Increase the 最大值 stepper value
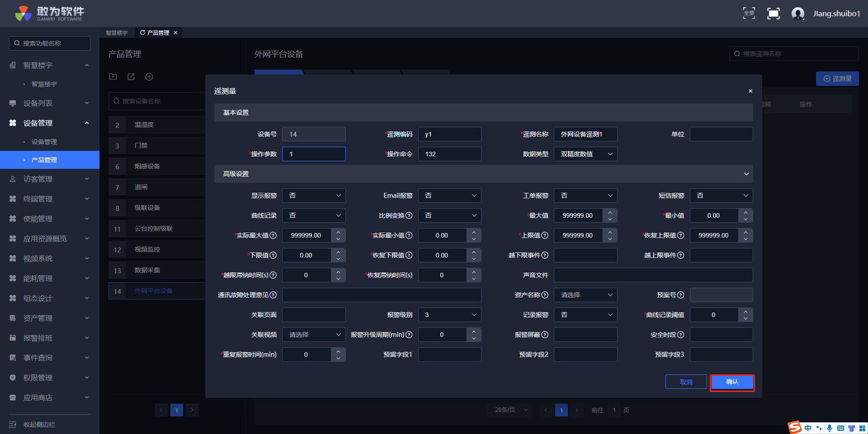The width and height of the screenshot is (868, 434). pos(610,212)
